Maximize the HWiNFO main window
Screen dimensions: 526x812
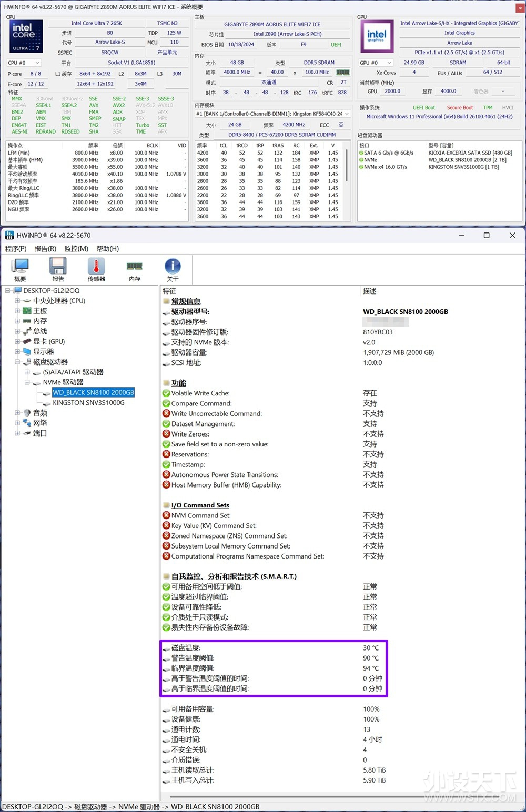(487, 235)
